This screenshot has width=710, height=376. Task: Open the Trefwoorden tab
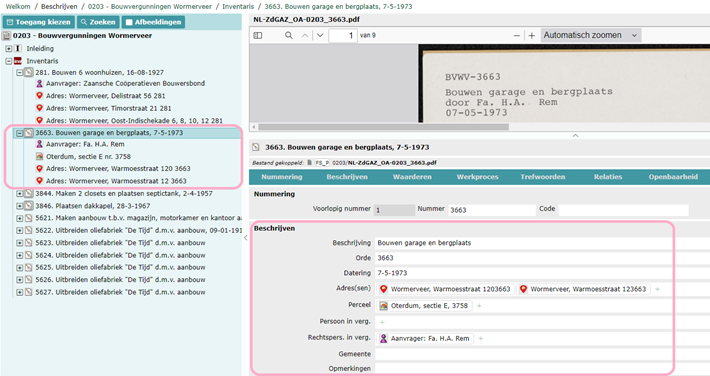[x=542, y=177]
